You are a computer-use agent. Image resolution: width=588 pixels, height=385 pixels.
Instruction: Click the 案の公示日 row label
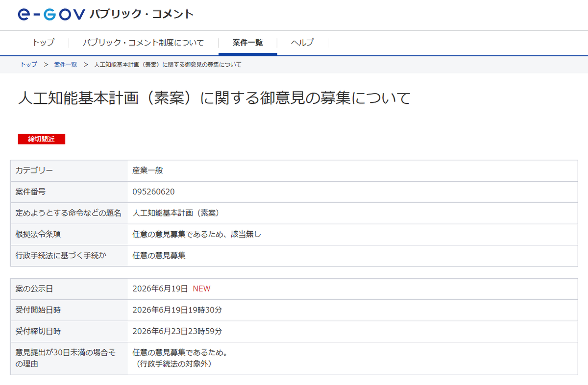pyautogui.click(x=34, y=289)
